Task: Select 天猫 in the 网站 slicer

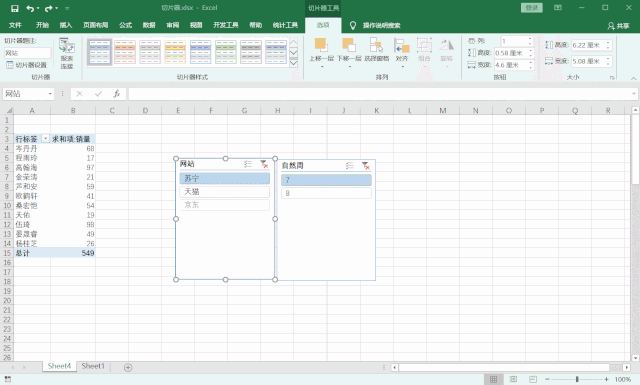Action: [224, 191]
